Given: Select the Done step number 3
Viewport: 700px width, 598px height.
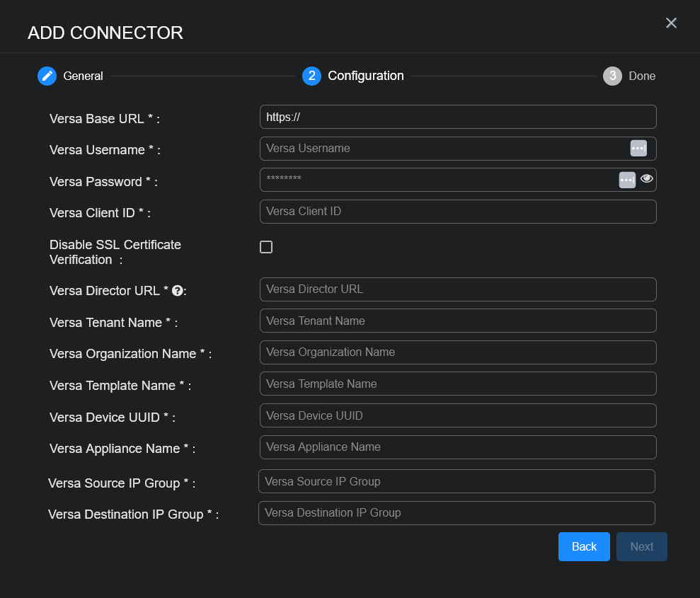Looking at the screenshot, I should (x=612, y=76).
